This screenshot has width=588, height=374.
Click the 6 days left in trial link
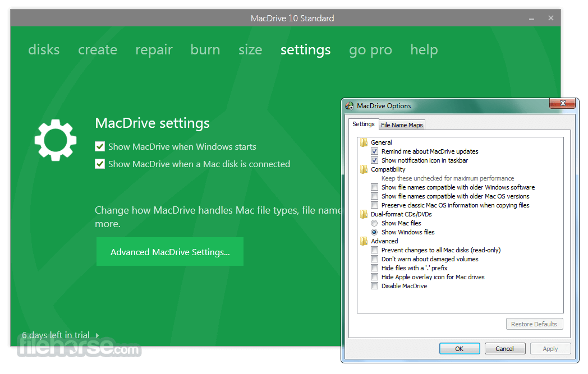click(56, 335)
